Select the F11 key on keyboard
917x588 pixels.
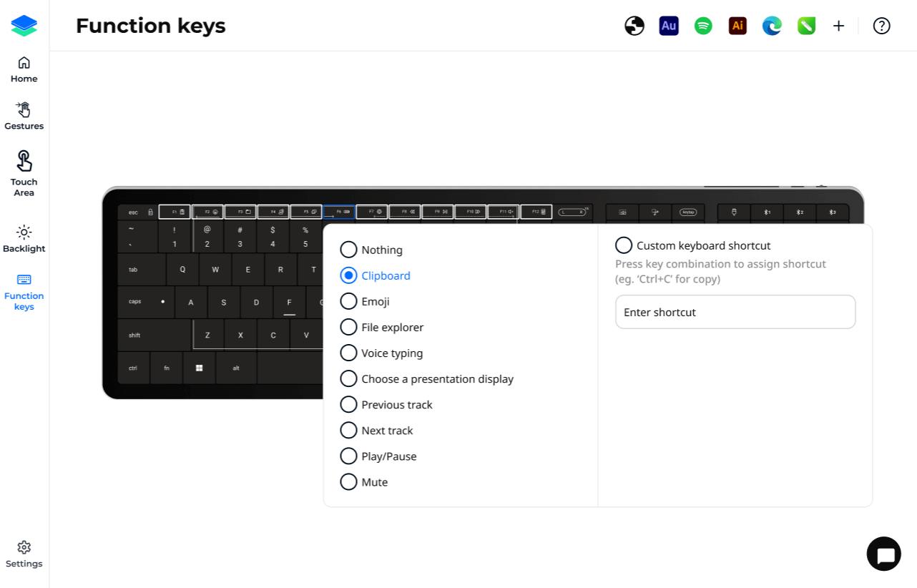coord(504,212)
